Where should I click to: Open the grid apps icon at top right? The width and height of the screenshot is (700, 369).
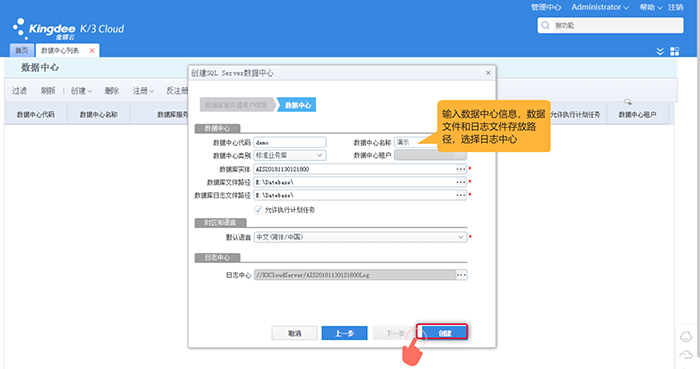[x=675, y=51]
